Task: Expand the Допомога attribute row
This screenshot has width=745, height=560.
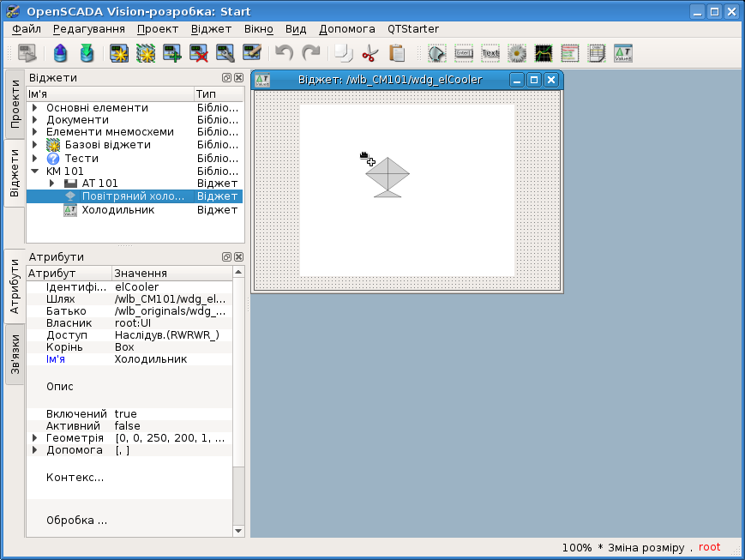Action: coord(35,450)
